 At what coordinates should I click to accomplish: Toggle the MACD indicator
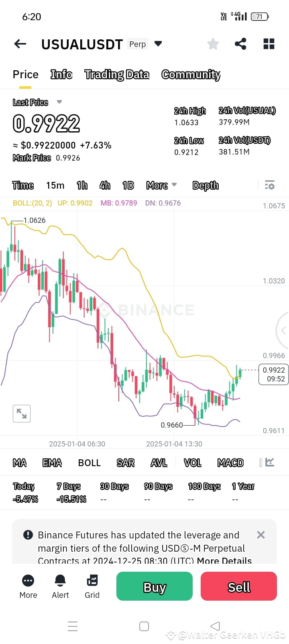230,463
